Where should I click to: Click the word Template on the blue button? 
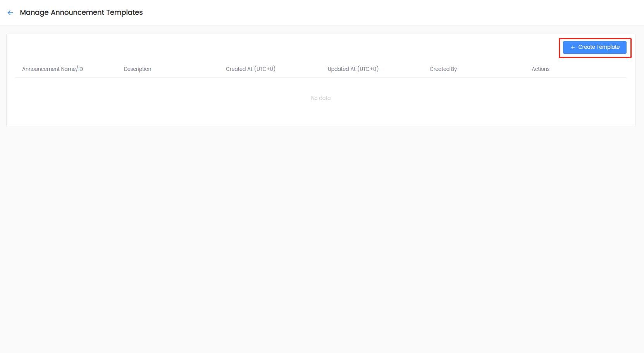point(608,47)
